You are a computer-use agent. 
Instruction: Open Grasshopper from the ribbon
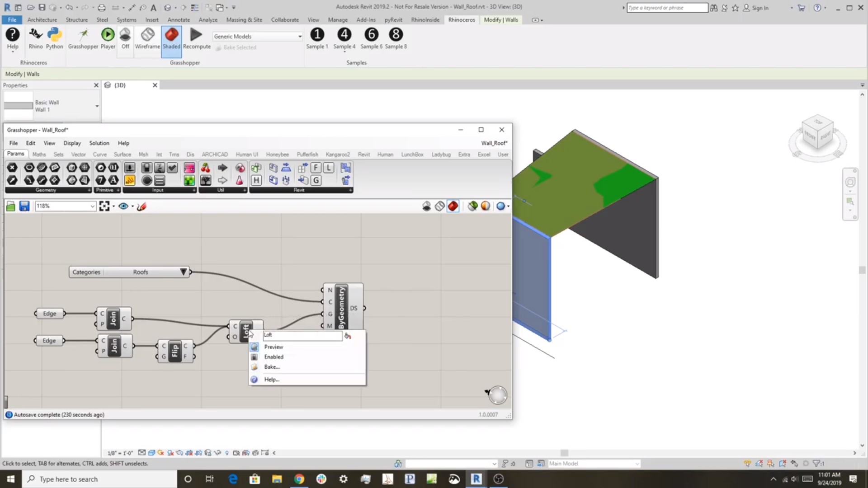(x=83, y=38)
